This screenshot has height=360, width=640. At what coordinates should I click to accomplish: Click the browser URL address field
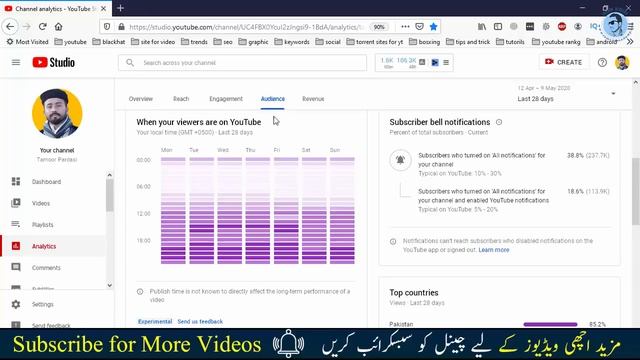pyautogui.click(x=246, y=27)
